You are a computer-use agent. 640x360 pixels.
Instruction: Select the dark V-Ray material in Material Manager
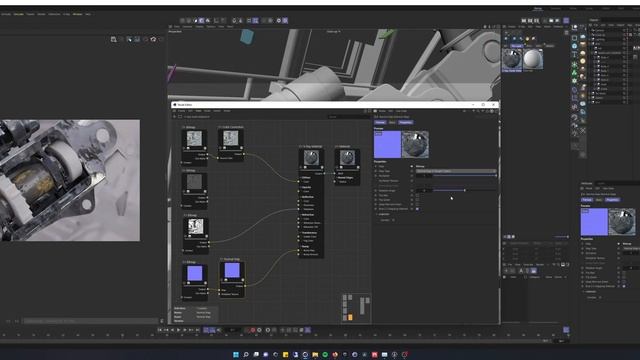(x=512, y=59)
